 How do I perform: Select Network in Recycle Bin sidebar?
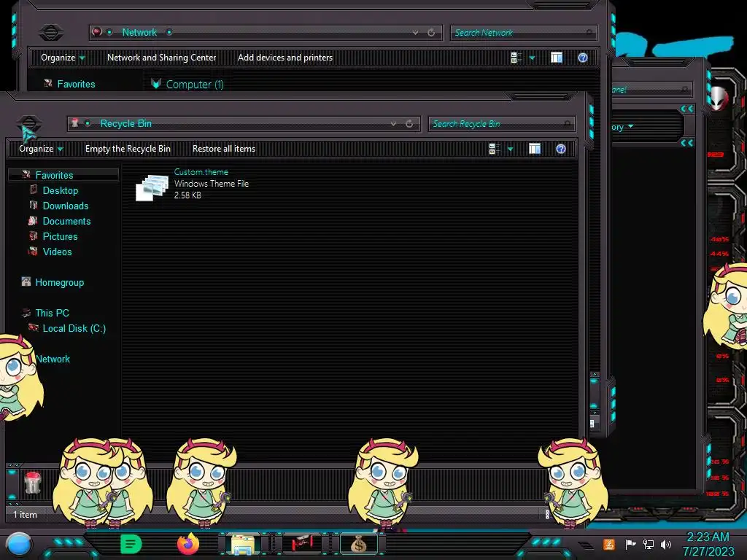click(53, 359)
